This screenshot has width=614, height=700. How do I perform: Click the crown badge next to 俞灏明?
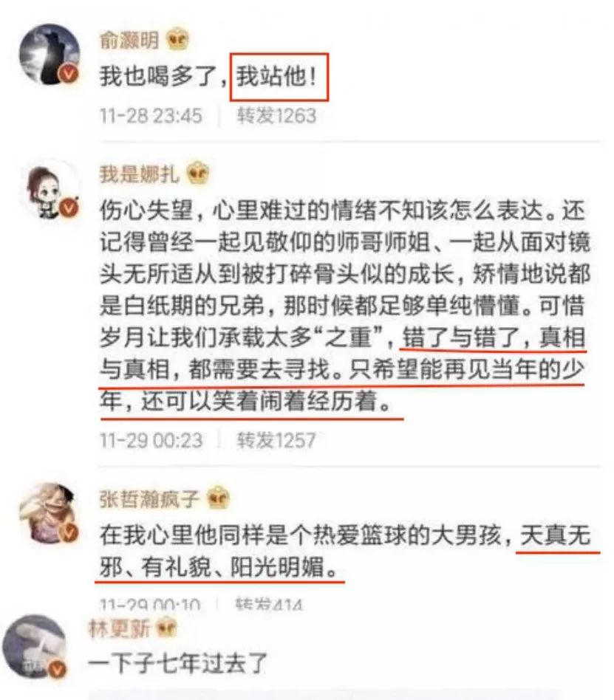point(177,39)
